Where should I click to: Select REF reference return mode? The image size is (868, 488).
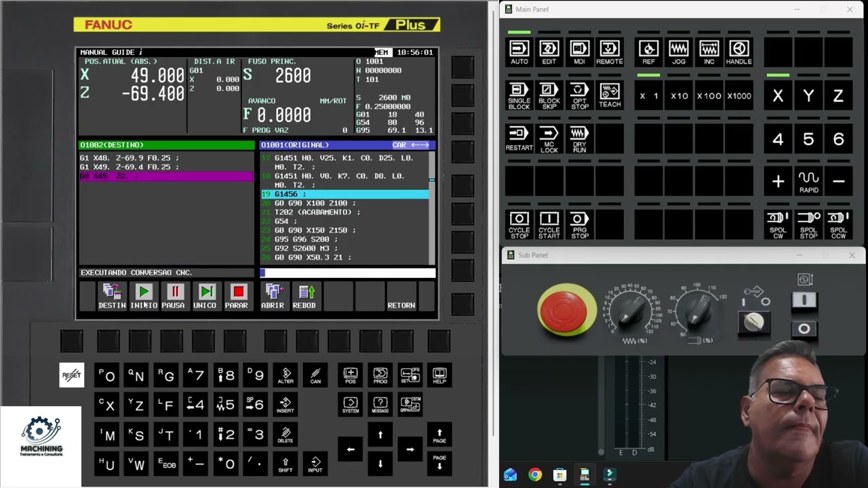[x=649, y=52]
